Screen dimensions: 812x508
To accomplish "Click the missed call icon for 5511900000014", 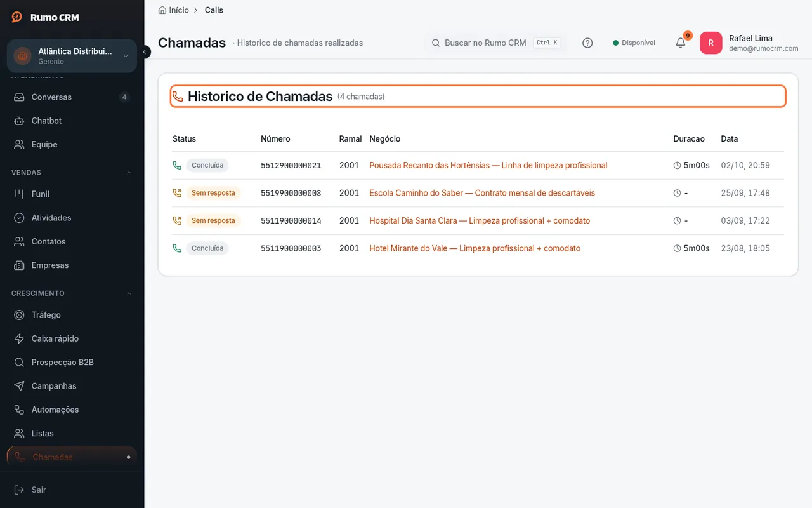I will 177,220.
